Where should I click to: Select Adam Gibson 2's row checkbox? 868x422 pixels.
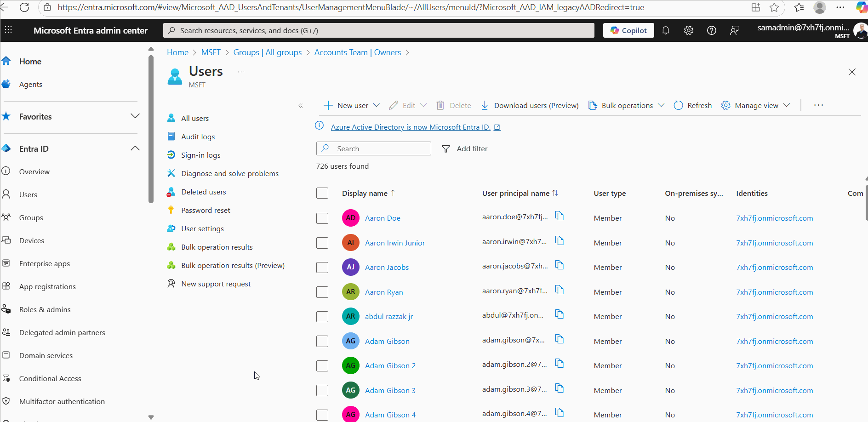(322, 365)
